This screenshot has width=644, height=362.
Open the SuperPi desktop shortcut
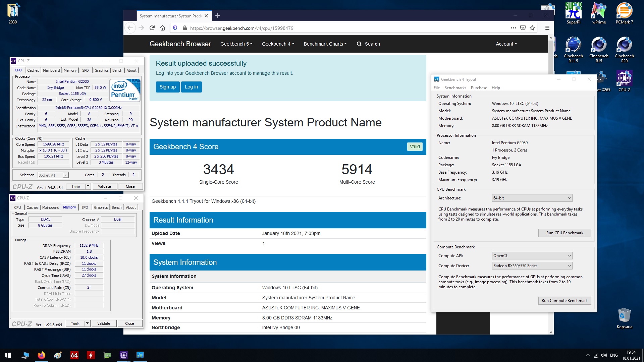(x=573, y=13)
